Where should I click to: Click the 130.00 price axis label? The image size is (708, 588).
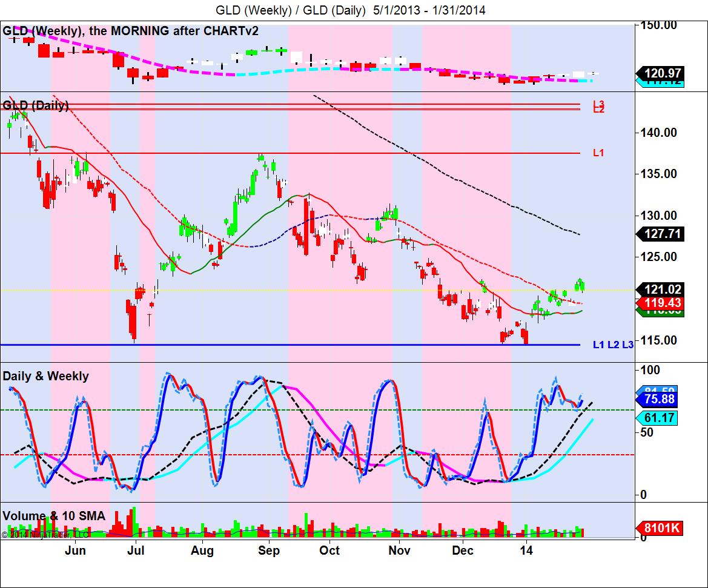point(659,216)
